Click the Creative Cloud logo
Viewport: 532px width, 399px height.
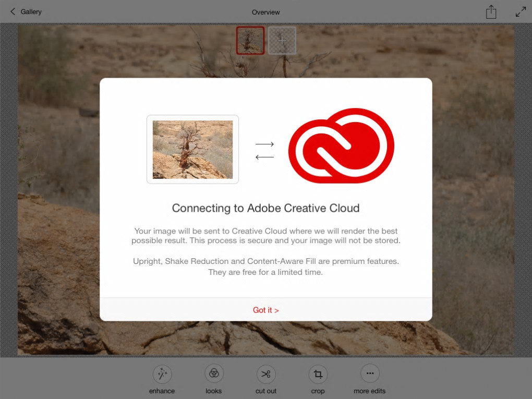click(341, 146)
